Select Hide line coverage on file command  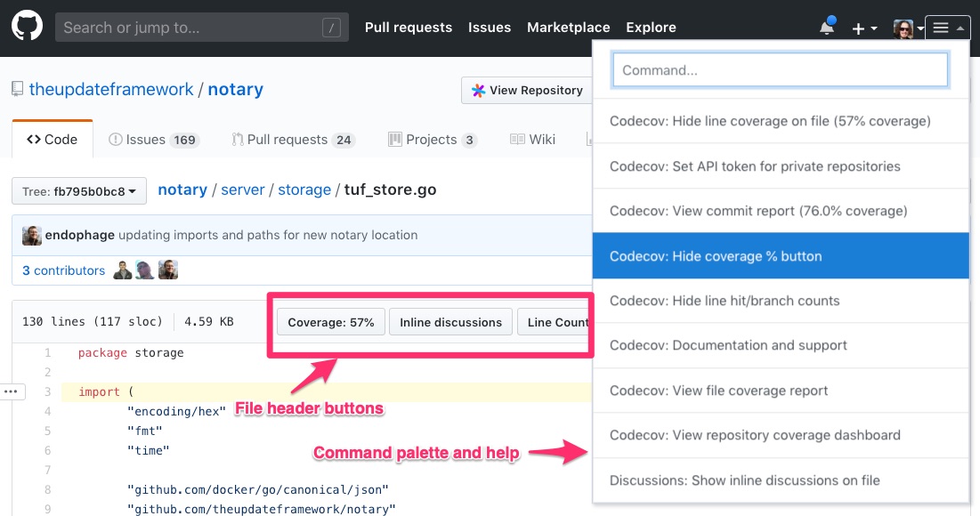click(781, 121)
